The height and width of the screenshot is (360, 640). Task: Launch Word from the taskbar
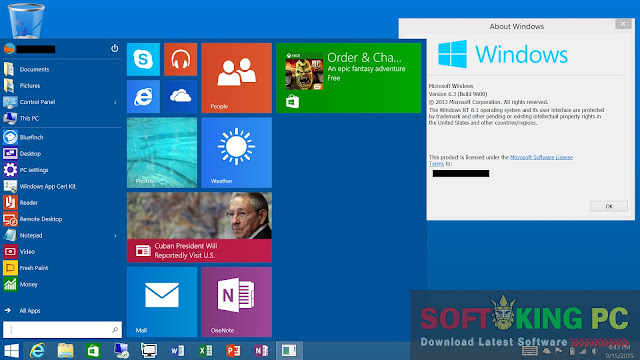click(x=177, y=351)
